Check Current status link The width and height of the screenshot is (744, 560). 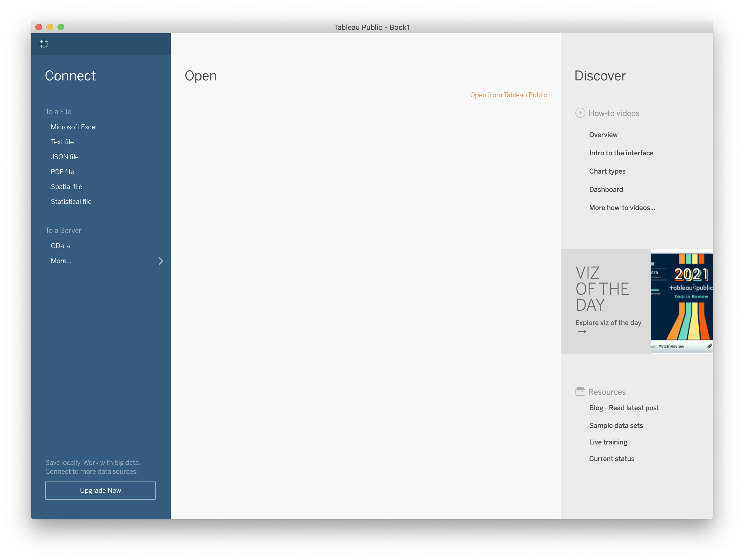click(612, 459)
